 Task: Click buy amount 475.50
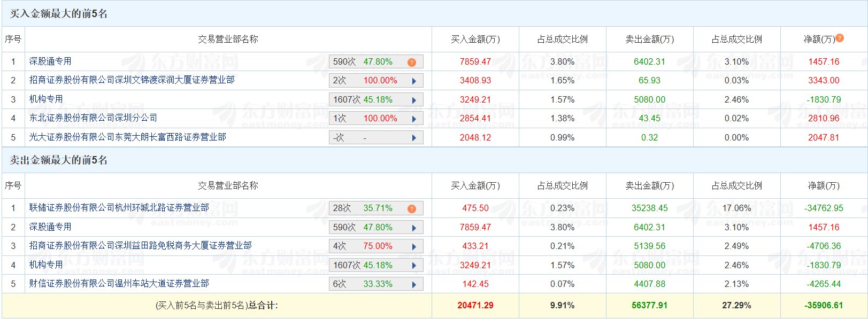coord(475,208)
